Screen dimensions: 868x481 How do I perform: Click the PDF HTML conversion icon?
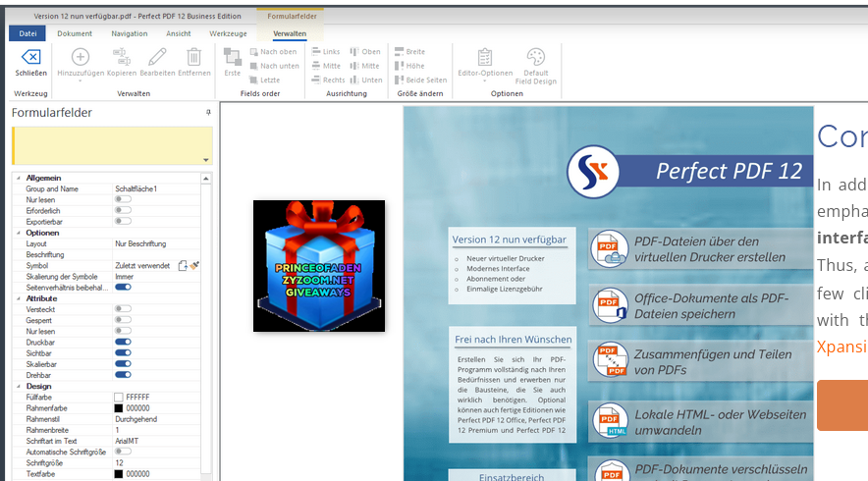tap(610, 421)
